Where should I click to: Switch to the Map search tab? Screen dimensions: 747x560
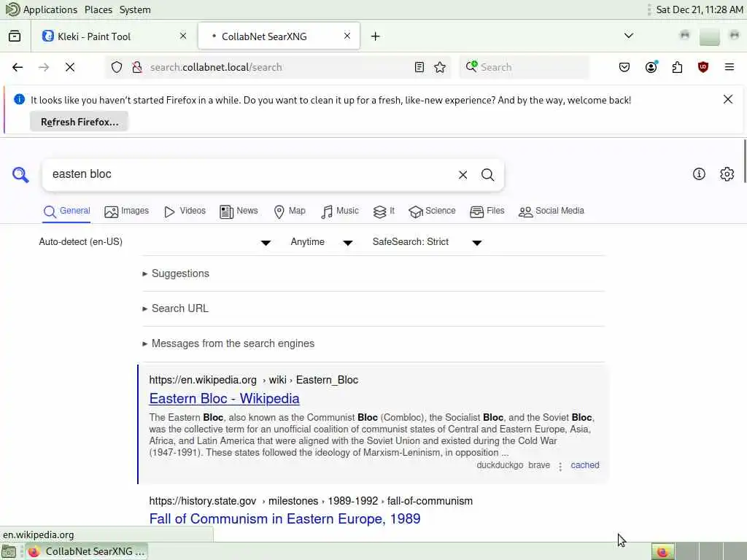290,211
